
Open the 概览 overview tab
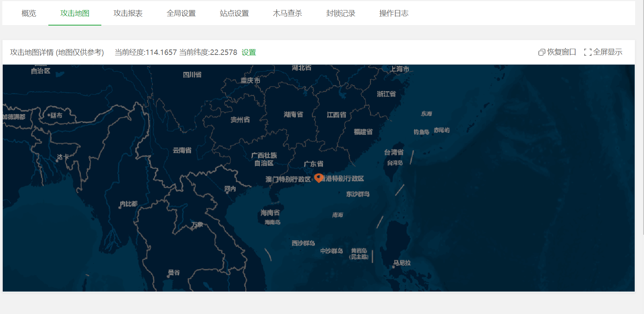click(x=29, y=14)
